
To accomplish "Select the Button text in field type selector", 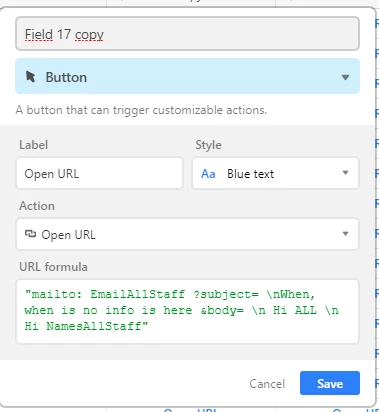I will coord(66,77).
